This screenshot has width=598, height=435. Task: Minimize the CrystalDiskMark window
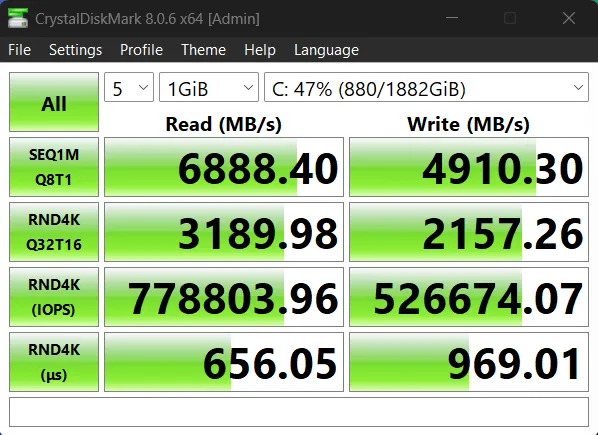point(452,18)
